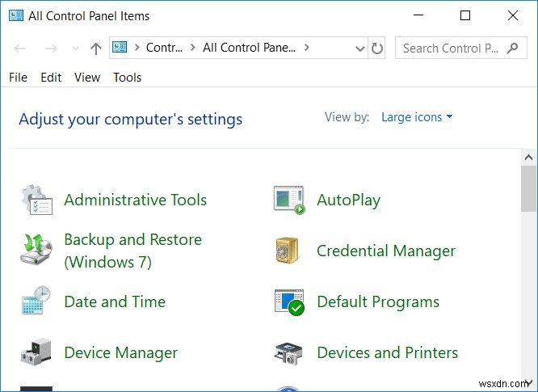Click the Up arrow navigation button
This screenshot has height=392, width=538.
(96, 48)
